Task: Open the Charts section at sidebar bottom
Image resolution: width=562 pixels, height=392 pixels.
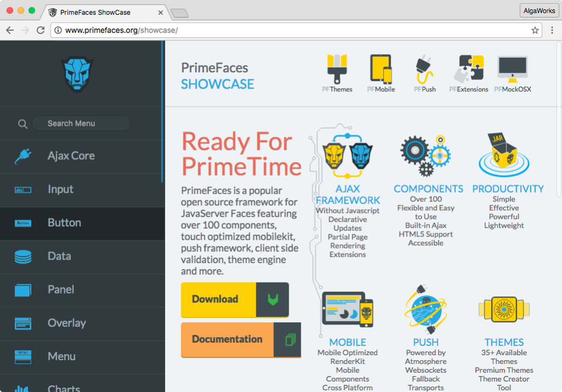Action: coord(64,388)
